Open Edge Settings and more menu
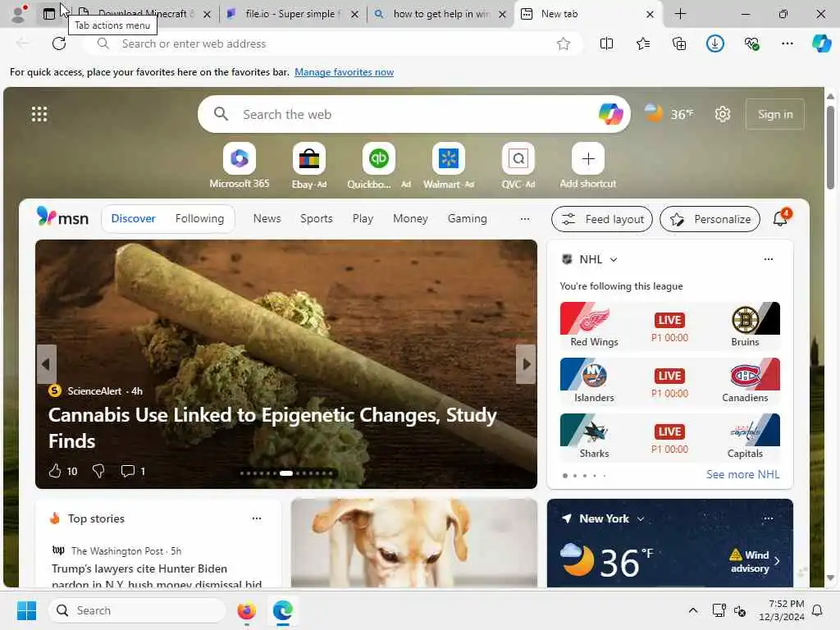This screenshot has width=840, height=630. click(x=787, y=43)
